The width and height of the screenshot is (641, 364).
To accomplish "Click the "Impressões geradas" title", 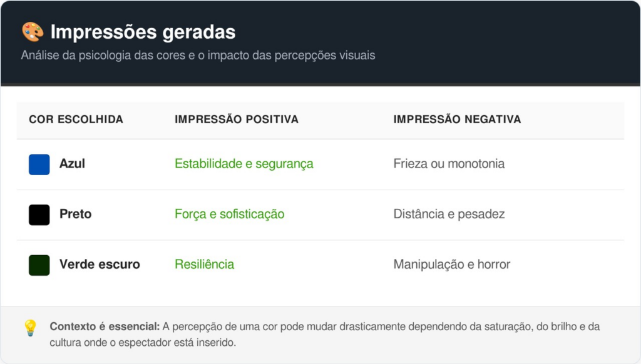I will (x=143, y=32).
